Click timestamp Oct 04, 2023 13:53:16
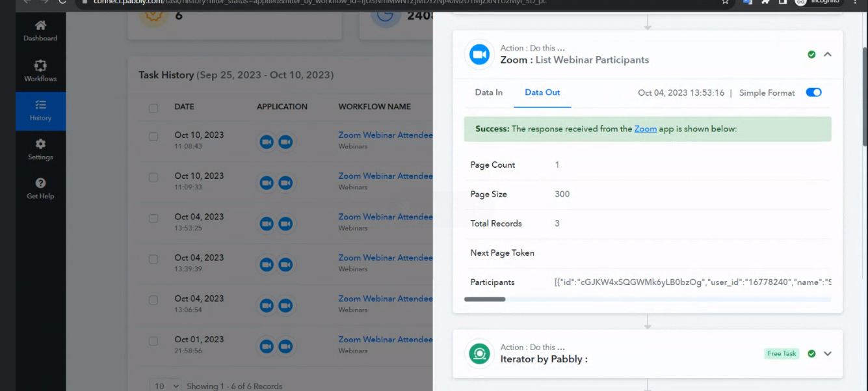This screenshot has height=391, width=868. coord(681,93)
